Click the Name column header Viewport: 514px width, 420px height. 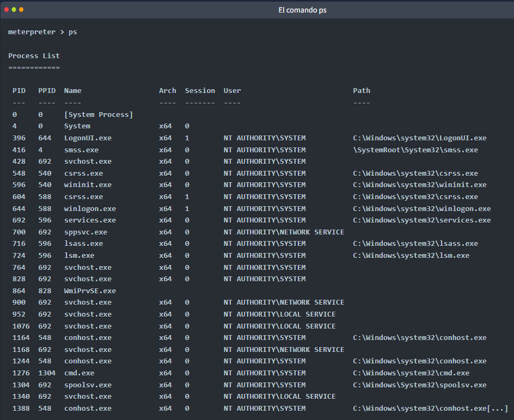[73, 91]
